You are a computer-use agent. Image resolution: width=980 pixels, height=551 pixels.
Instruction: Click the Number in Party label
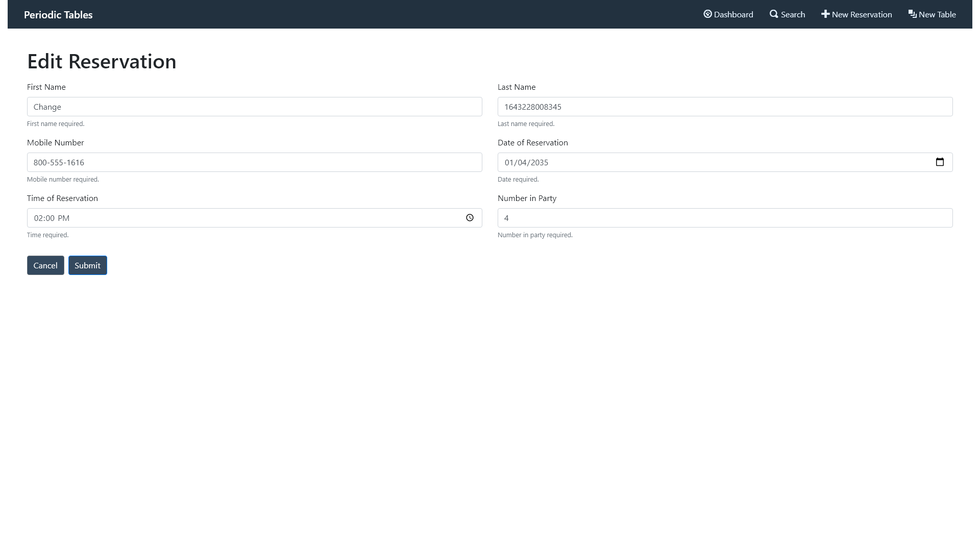pos(527,198)
